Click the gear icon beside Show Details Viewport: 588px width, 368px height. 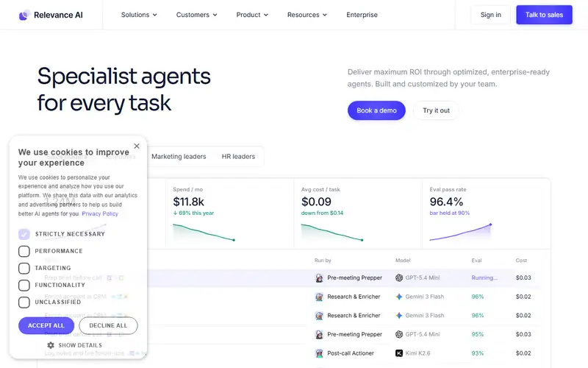coord(51,345)
